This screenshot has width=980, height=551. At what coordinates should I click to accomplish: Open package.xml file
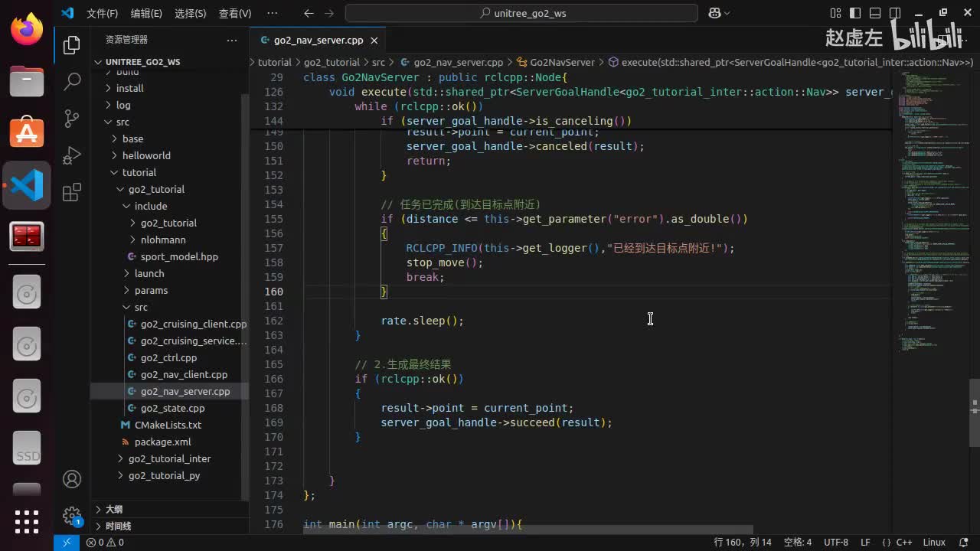click(x=169, y=442)
